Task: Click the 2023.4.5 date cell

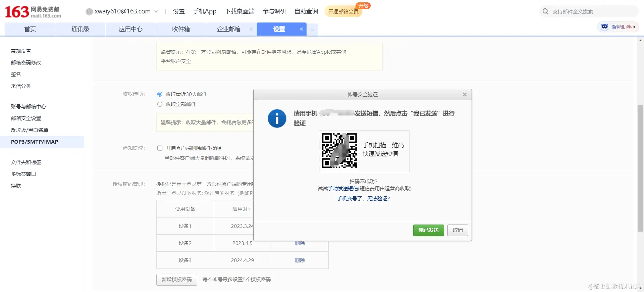Action: pyautogui.click(x=243, y=243)
